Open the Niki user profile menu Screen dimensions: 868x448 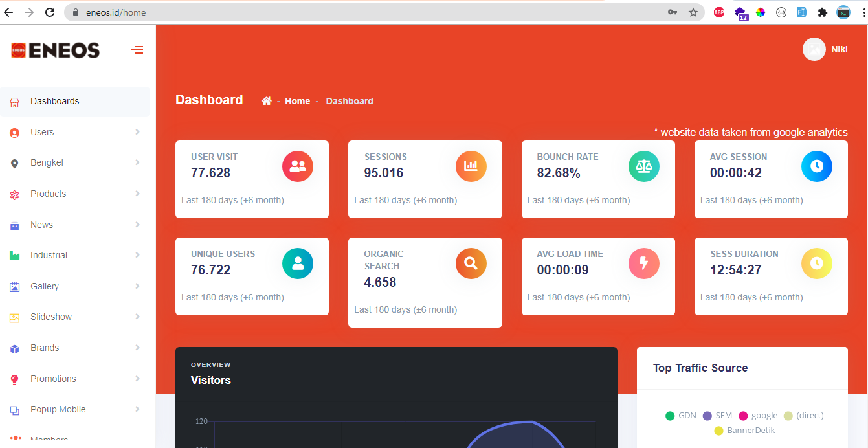pyautogui.click(x=825, y=49)
